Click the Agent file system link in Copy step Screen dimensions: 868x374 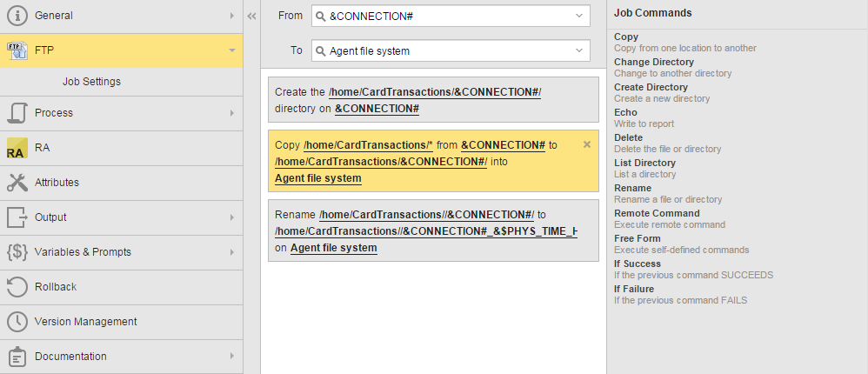(x=317, y=178)
